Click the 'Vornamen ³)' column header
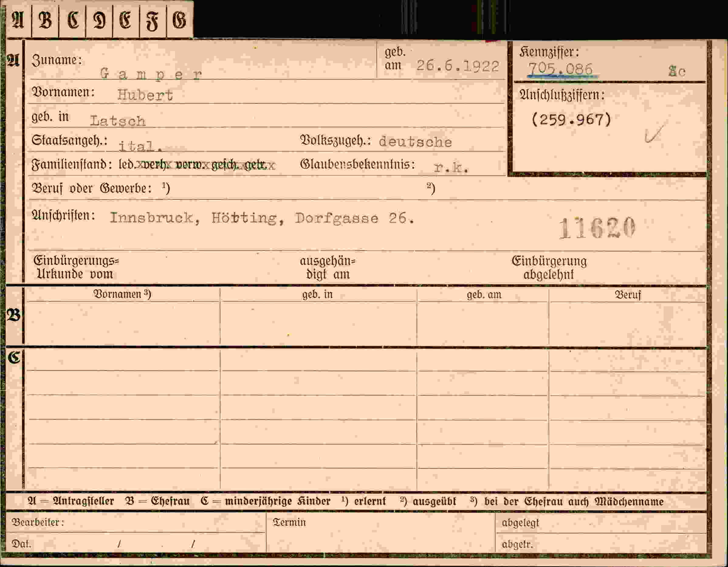The image size is (728, 567). [122, 294]
